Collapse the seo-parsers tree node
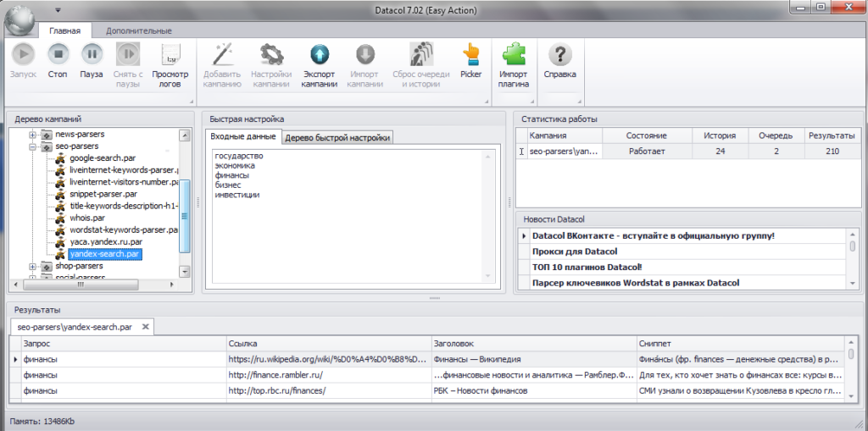 tap(33, 146)
